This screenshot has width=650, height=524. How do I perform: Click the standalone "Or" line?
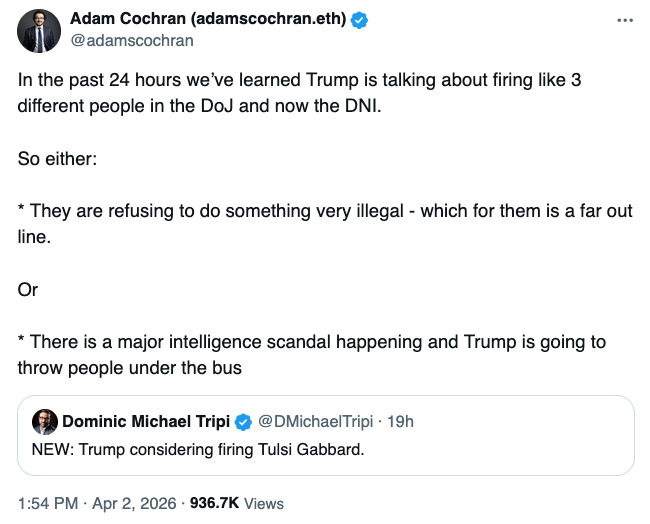pos(28,289)
